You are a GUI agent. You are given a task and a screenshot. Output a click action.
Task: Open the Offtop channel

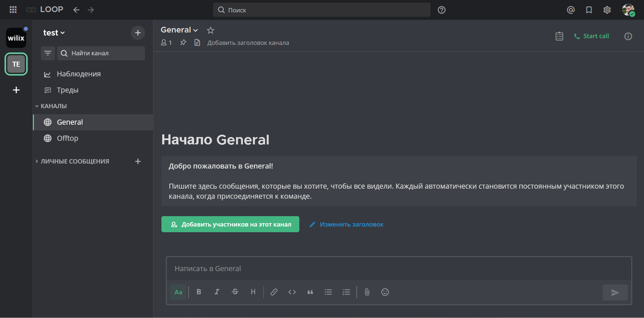pyautogui.click(x=67, y=138)
